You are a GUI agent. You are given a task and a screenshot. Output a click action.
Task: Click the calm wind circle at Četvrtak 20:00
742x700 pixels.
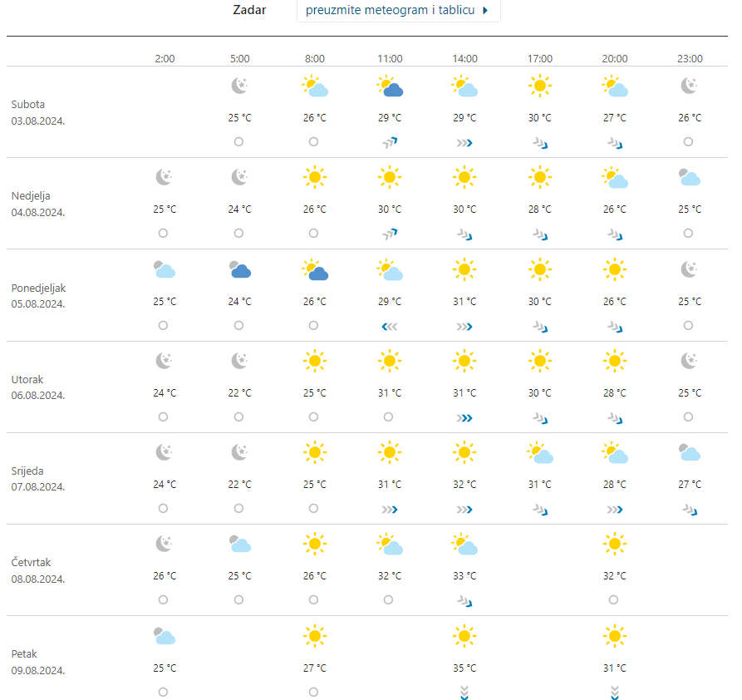point(613,599)
